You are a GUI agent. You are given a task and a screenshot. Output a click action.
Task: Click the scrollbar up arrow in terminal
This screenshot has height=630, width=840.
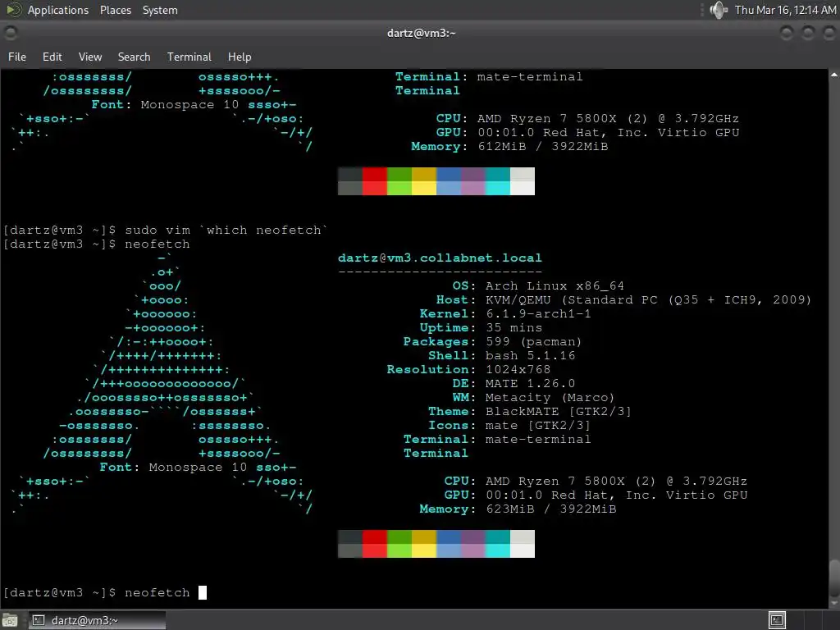pos(834,75)
